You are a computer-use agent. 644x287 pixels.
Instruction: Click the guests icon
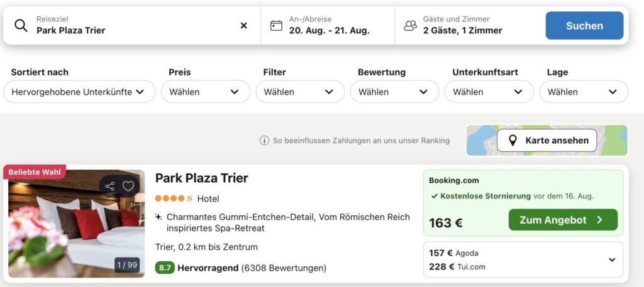pyautogui.click(x=410, y=25)
